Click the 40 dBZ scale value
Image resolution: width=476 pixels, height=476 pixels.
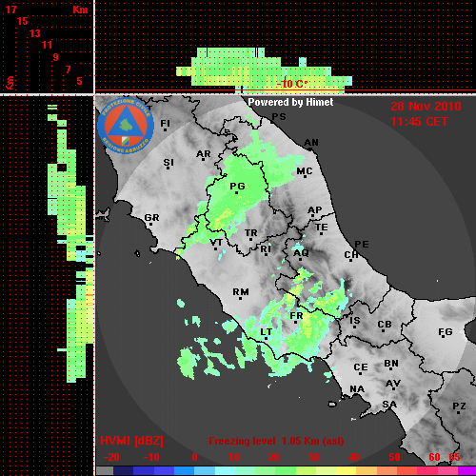(354, 457)
